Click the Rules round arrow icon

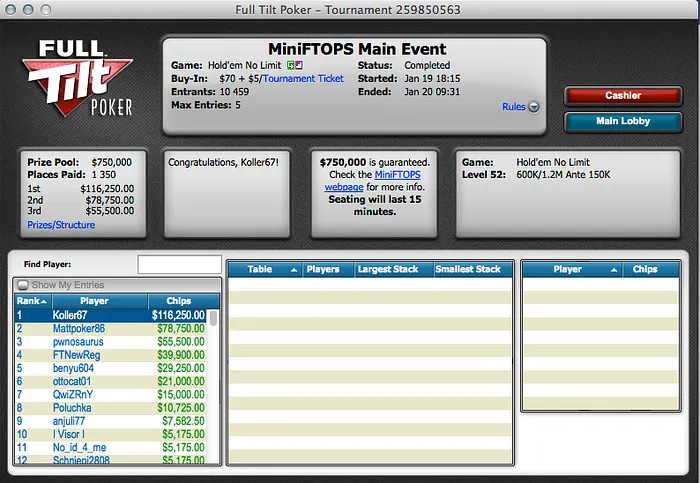click(x=534, y=107)
